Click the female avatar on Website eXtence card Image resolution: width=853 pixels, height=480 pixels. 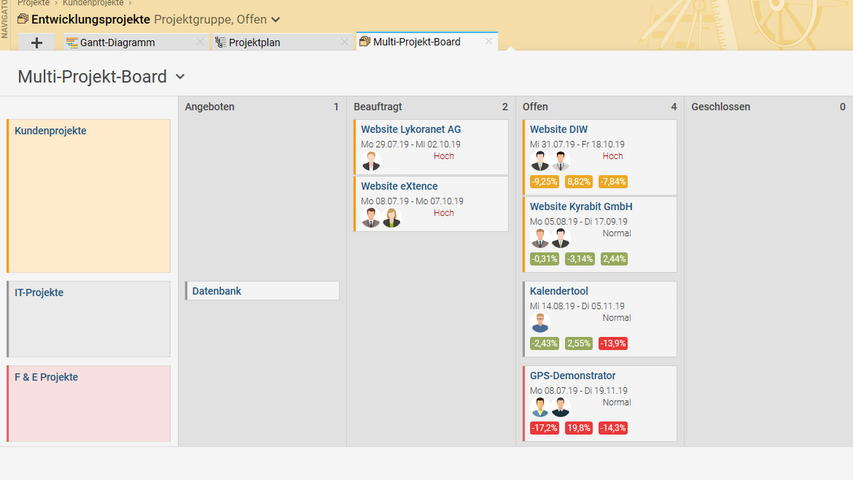(391, 218)
